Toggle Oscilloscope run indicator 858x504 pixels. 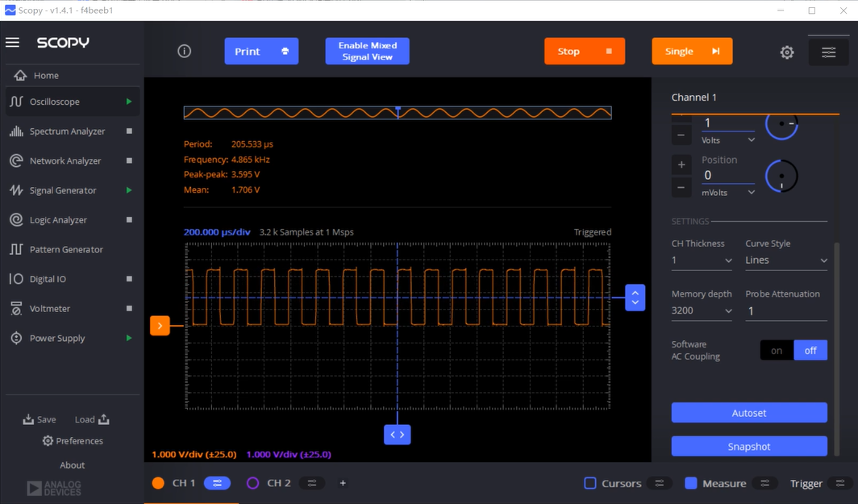129,102
